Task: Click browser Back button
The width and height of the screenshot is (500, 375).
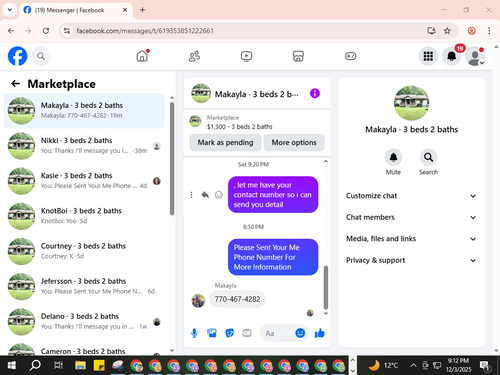Action: 11,31
